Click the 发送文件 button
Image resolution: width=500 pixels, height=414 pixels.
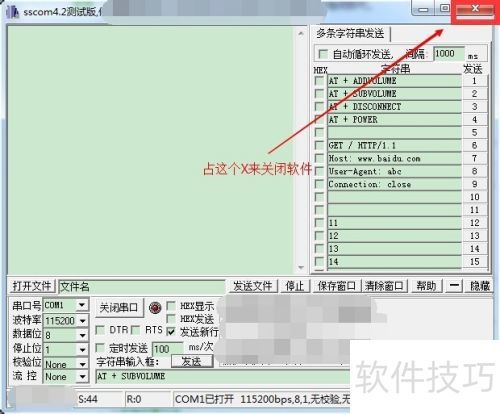click(252, 286)
